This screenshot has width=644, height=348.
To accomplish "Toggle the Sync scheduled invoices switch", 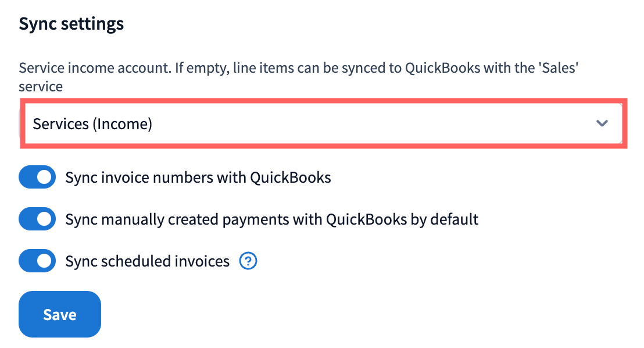I will [x=37, y=261].
